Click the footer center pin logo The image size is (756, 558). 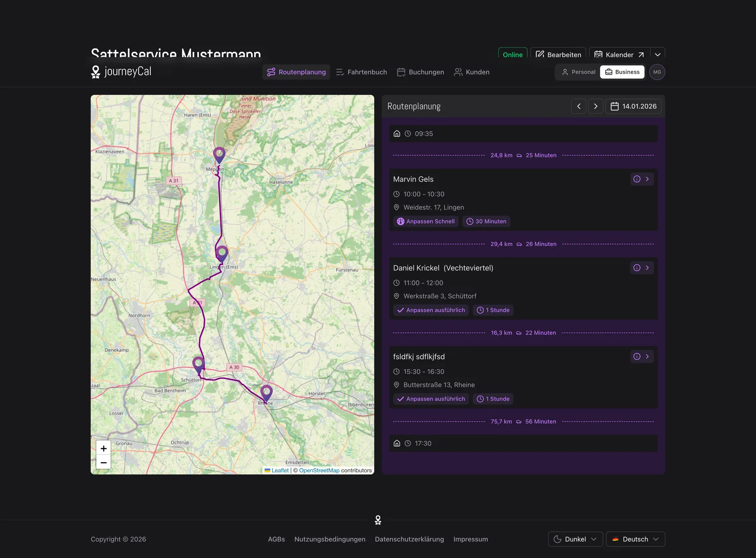pos(378,520)
